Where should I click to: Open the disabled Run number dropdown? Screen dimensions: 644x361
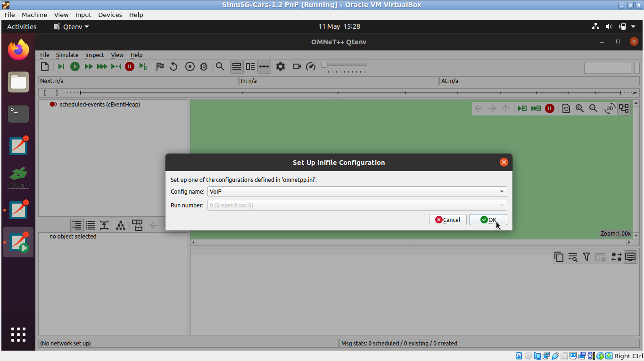tap(357, 205)
